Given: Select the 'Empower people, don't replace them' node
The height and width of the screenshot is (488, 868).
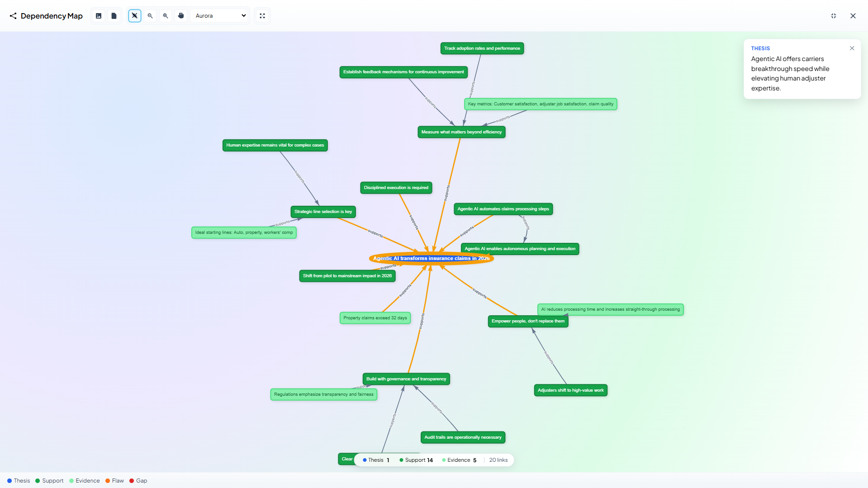Looking at the screenshot, I should pyautogui.click(x=528, y=321).
